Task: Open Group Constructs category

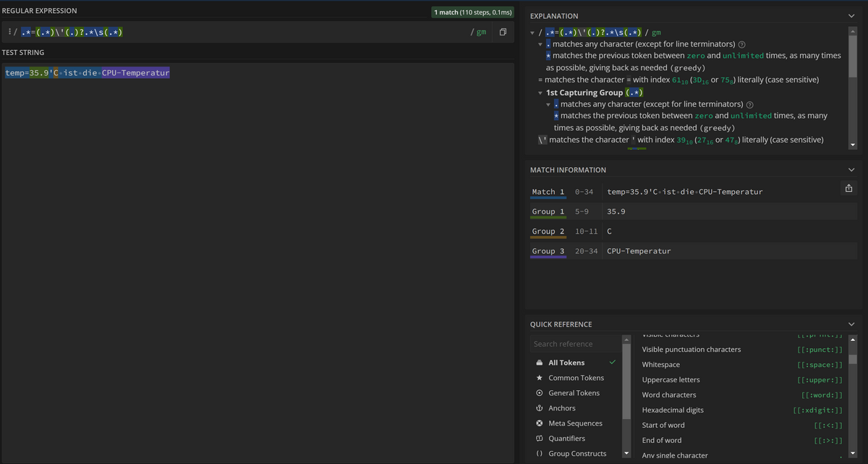Action: (576, 454)
